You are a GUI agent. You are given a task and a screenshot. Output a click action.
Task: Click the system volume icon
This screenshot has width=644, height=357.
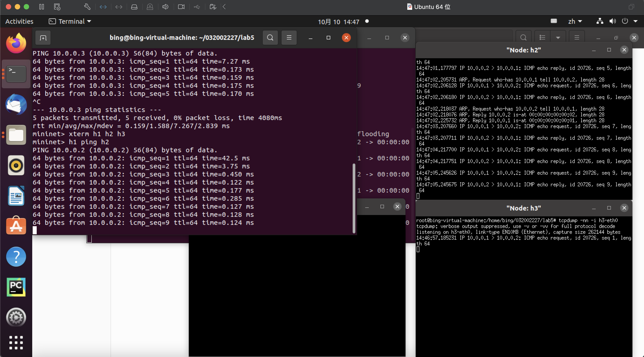point(612,22)
